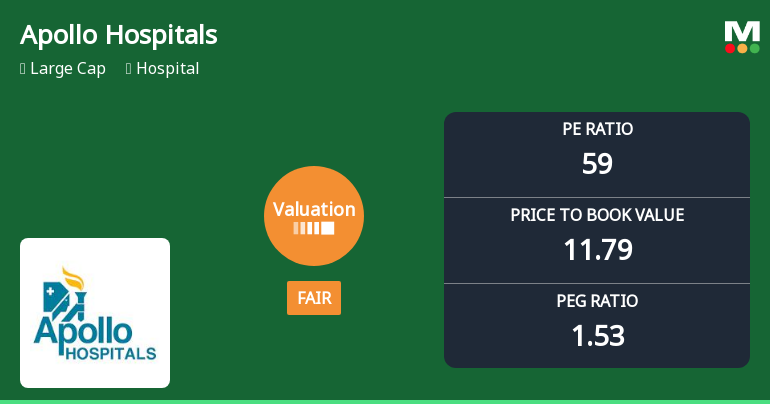Select the PE RATIO label

597,129
